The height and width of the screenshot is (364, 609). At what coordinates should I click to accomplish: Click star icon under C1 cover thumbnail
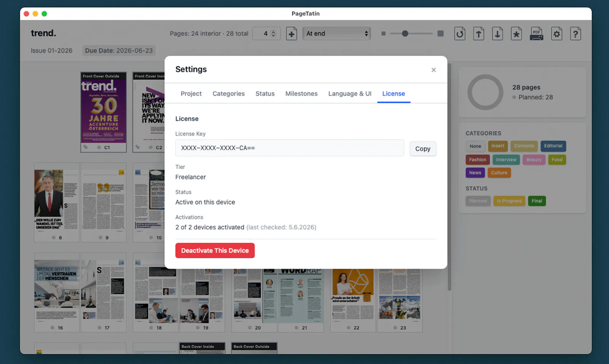point(86,147)
